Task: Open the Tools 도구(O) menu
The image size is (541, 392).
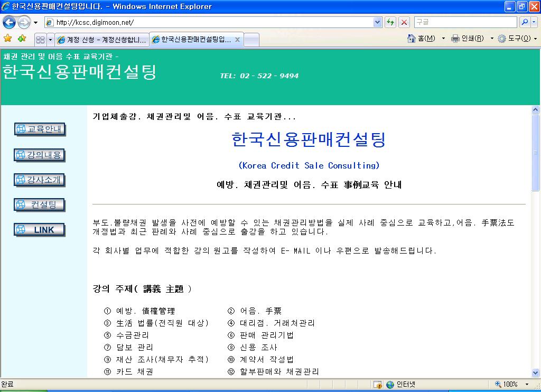Action: (517, 39)
